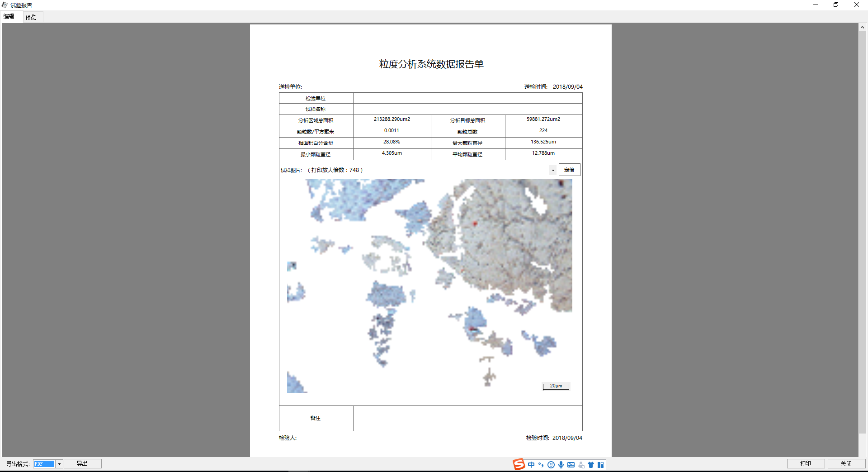Click the microphone voice input icon

coord(561,465)
